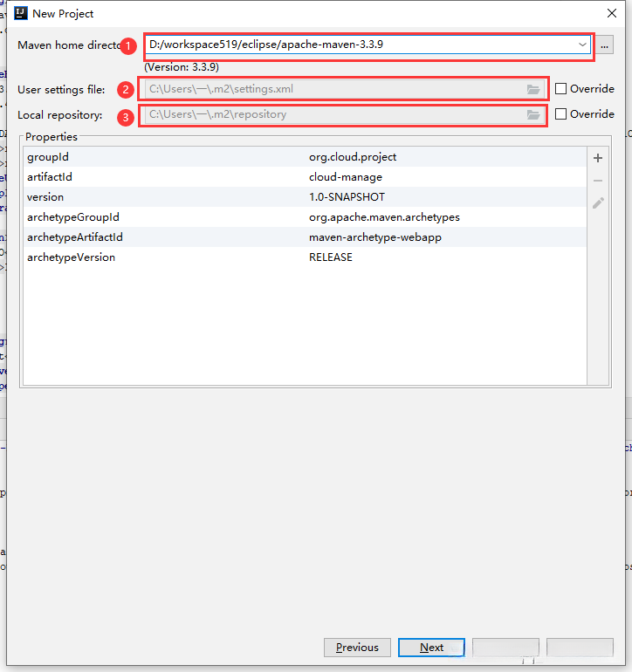The height and width of the screenshot is (672, 632).
Task: Click the Local repository path field
Action: click(x=345, y=114)
